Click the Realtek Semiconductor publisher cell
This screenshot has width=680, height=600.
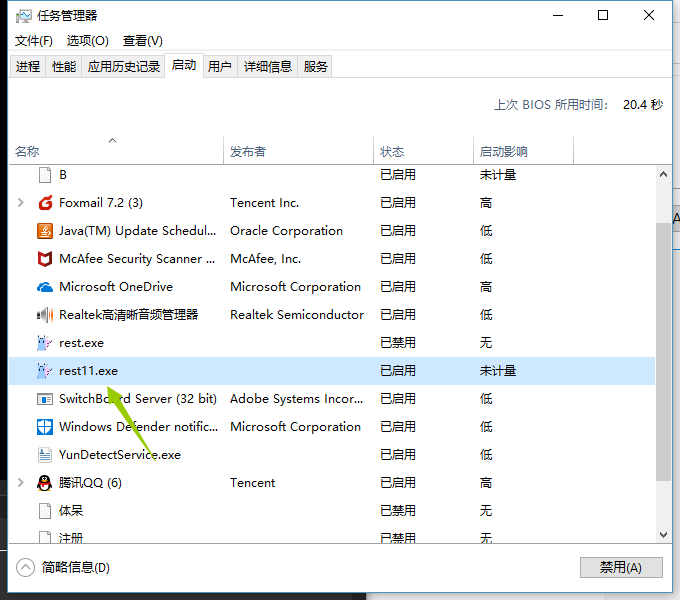pyautogui.click(x=297, y=315)
